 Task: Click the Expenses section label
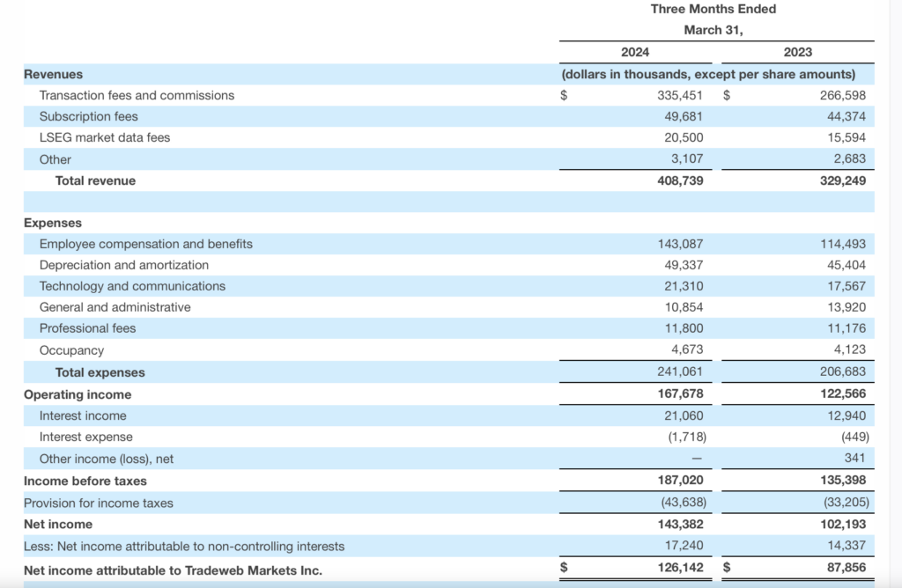coord(53,223)
